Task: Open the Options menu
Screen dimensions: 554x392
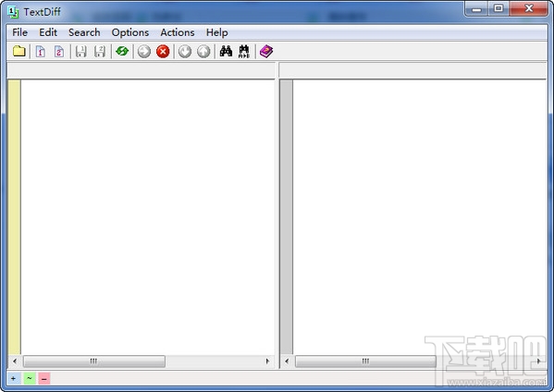Action: tap(130, 32)
